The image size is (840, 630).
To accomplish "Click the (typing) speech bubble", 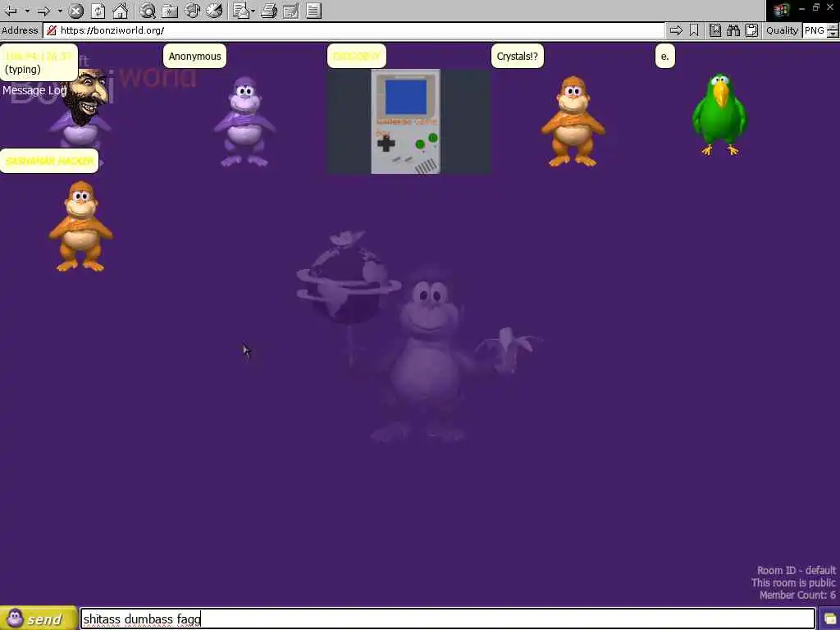I will (x=39, y=62).
